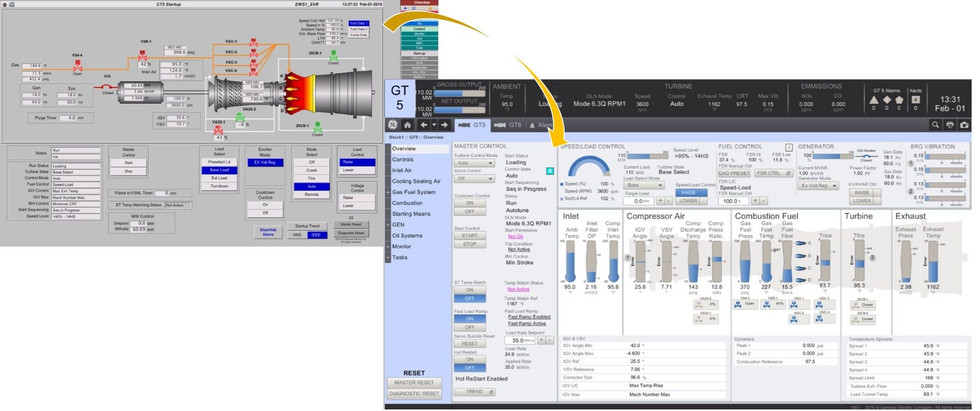The image size is (980, 411).
Task: Open the magnifier search icon
Action: tap(935, 125)
